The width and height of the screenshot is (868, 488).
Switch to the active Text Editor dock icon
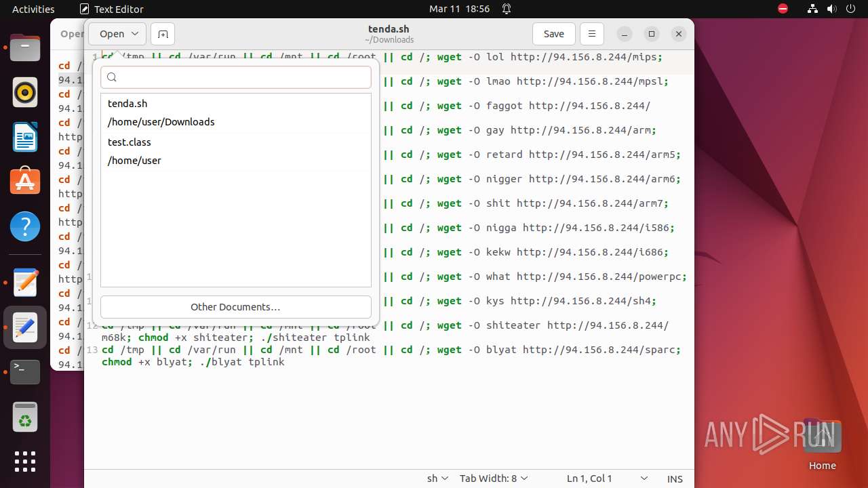click(25, 327)
